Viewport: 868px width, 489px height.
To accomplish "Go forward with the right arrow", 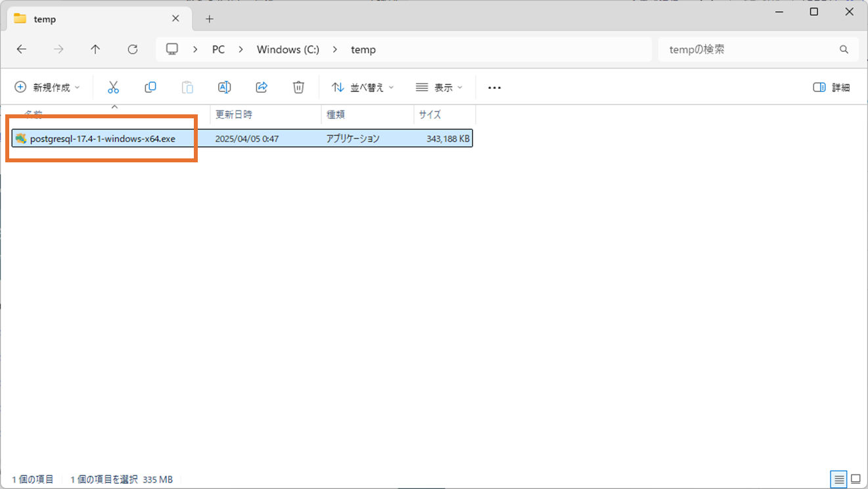I will tap(58, 49).
